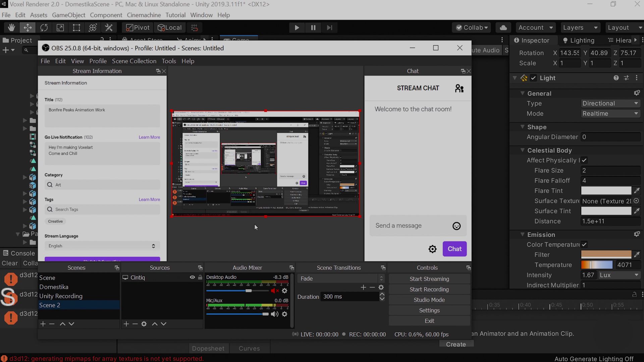Unmute Desktop Audio speaker icon

pyautogui.click(x=275, y=291)
